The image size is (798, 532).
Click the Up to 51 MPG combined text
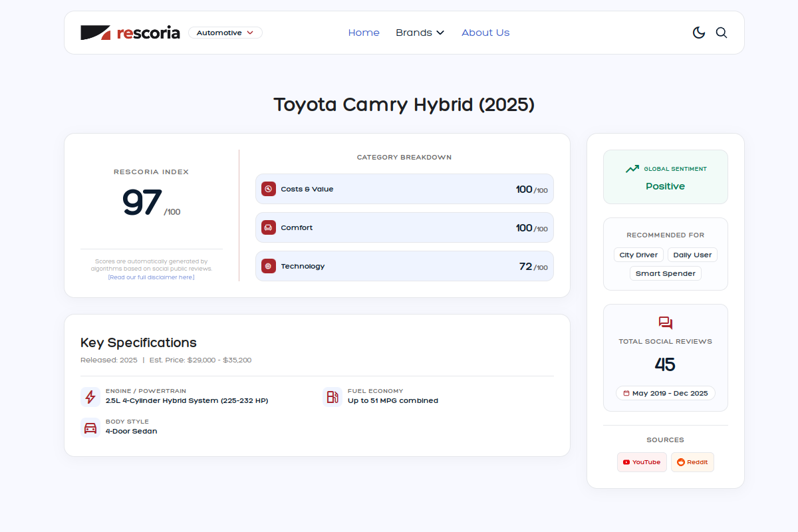(x=393, y=401)
